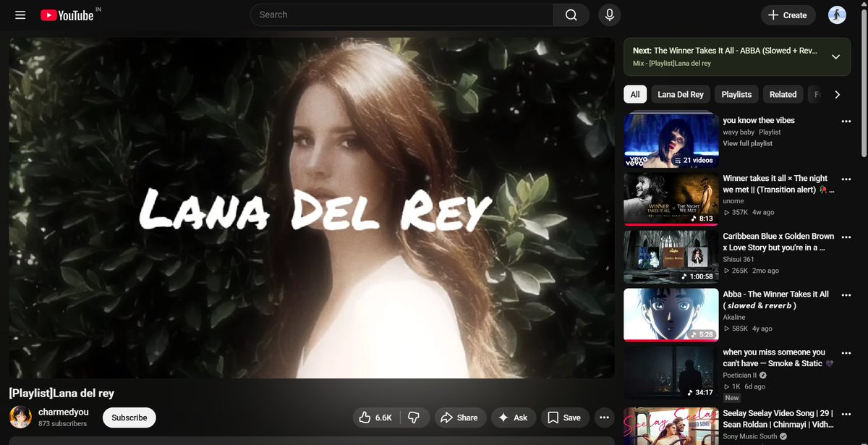
Task: Open options for 'Abba - The Winner Takes it All'
Action: pos(846,295)
